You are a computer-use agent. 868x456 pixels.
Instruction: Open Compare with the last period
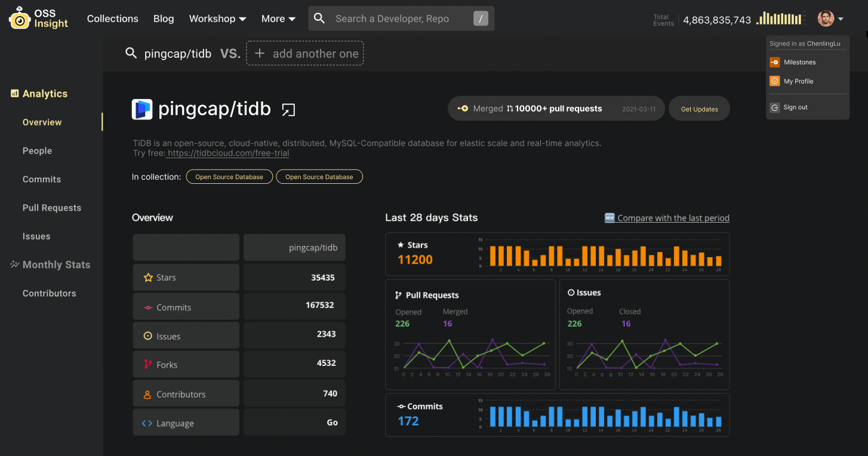click(x=672, y=218)
